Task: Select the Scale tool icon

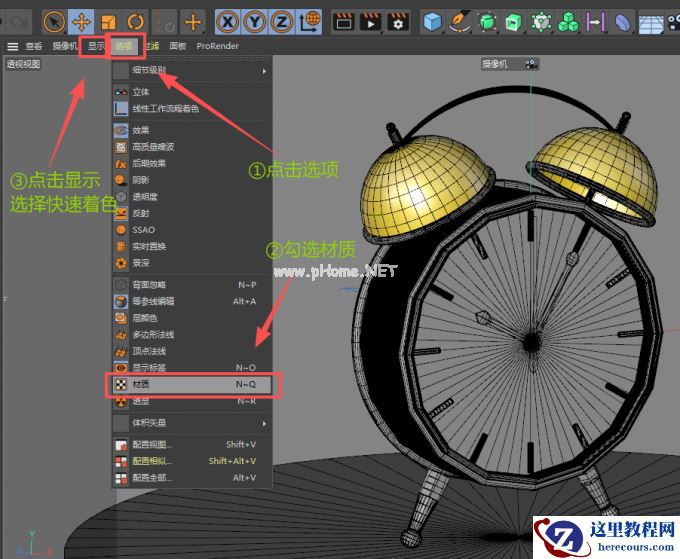Action: 109,21
